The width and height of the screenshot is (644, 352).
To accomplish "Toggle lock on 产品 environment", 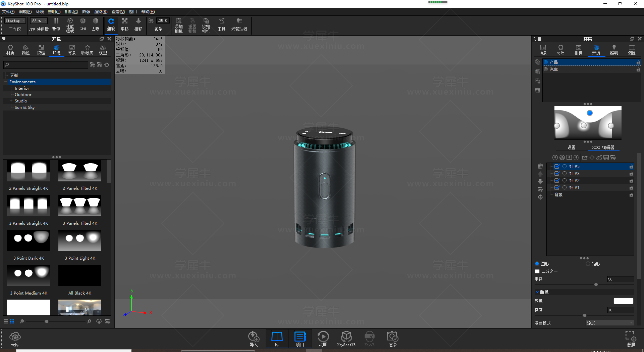I will click(x=638, y=62).
